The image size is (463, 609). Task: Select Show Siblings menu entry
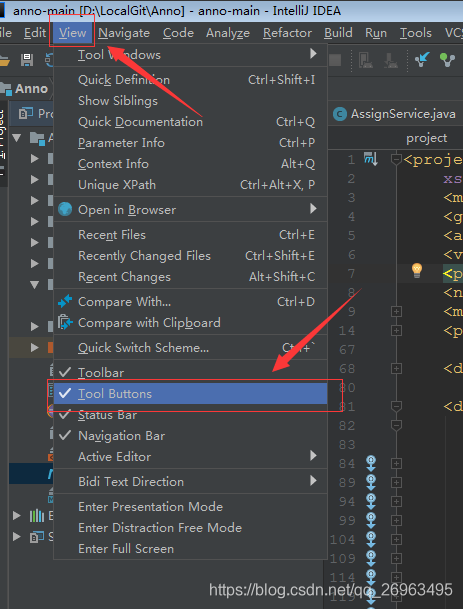pyautogui.click(x=190, y=101)
